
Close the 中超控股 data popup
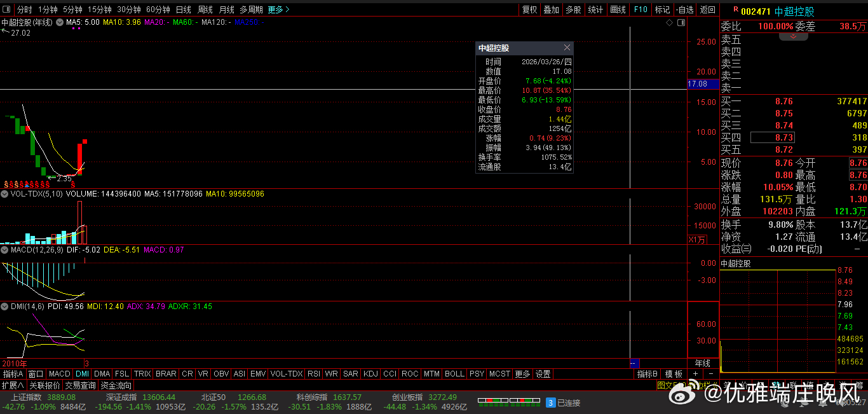pyautogui.click(x=567, y=48)
